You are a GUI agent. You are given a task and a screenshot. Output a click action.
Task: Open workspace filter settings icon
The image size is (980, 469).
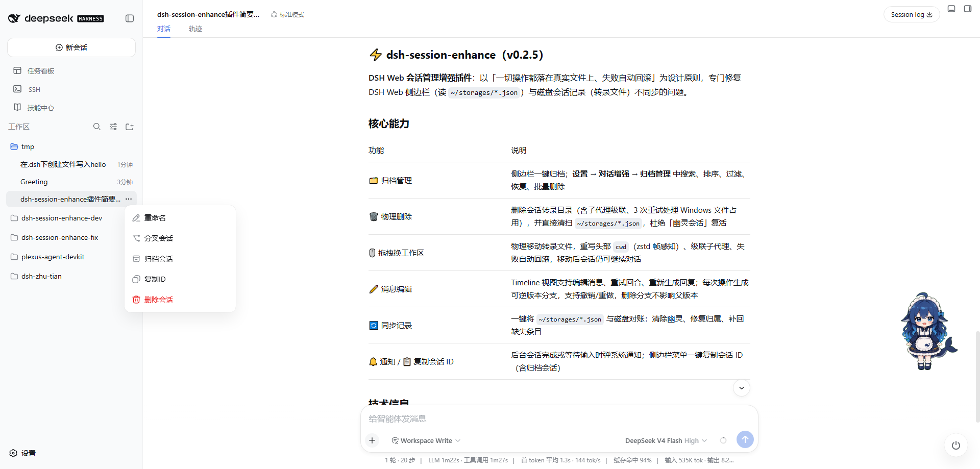point(113,127)
